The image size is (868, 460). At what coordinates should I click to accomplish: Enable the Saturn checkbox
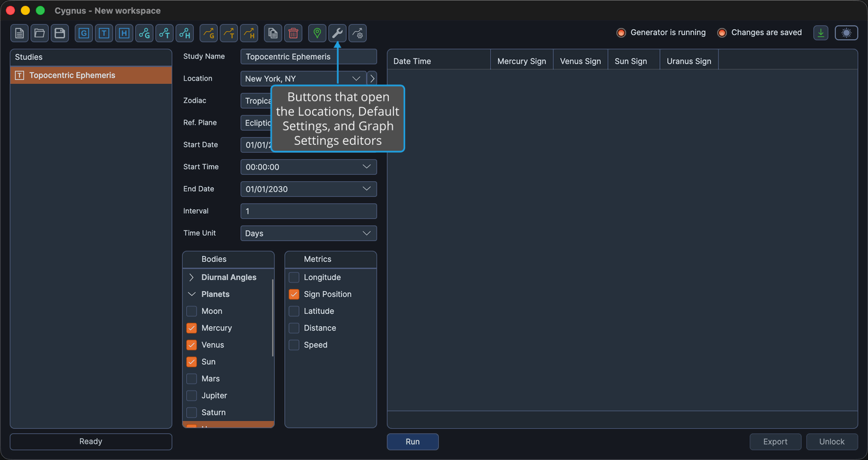[x=192, y=413]
